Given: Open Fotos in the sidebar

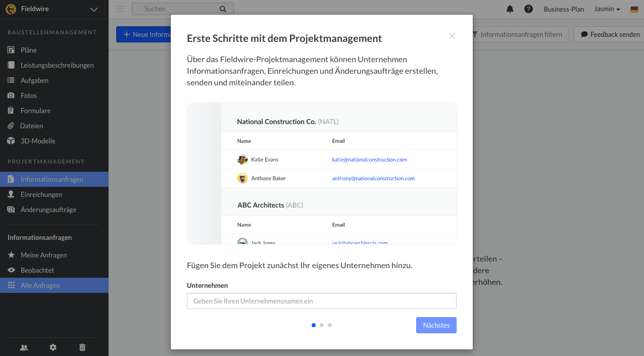Looking at the screenshot, I should (54, 95).
